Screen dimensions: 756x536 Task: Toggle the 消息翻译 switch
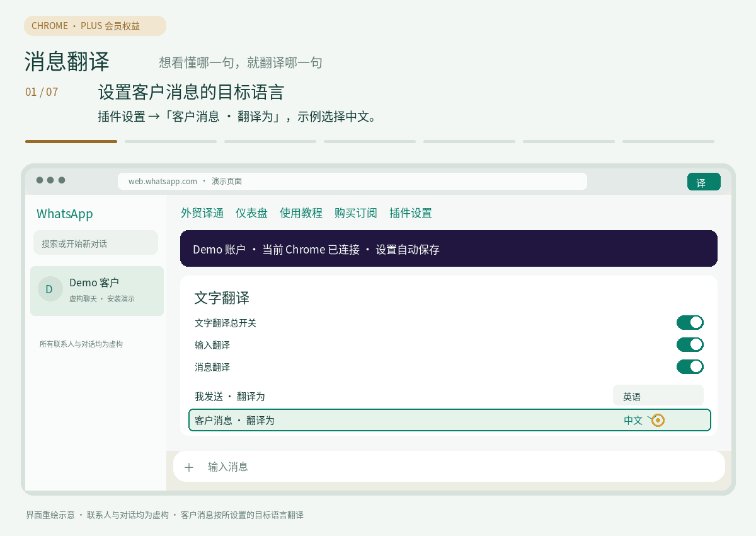tap(690, 367)
